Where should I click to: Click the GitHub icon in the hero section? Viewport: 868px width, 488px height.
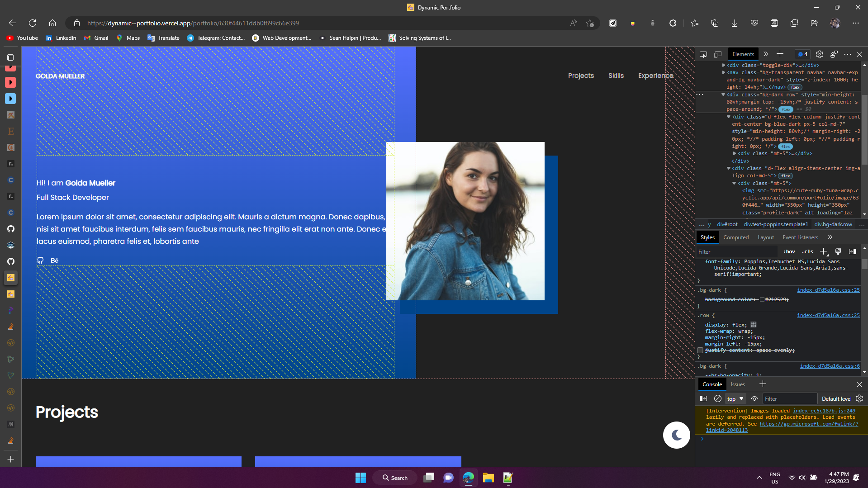40,260
